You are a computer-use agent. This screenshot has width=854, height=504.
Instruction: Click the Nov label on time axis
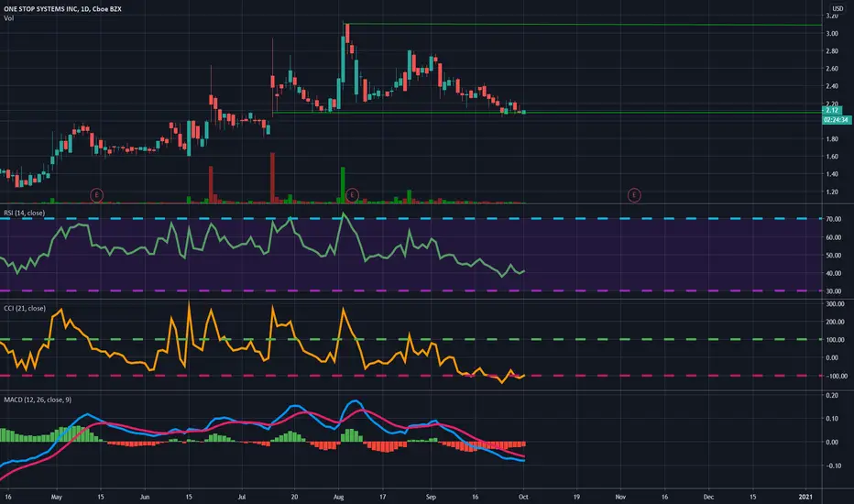point(619,497)
